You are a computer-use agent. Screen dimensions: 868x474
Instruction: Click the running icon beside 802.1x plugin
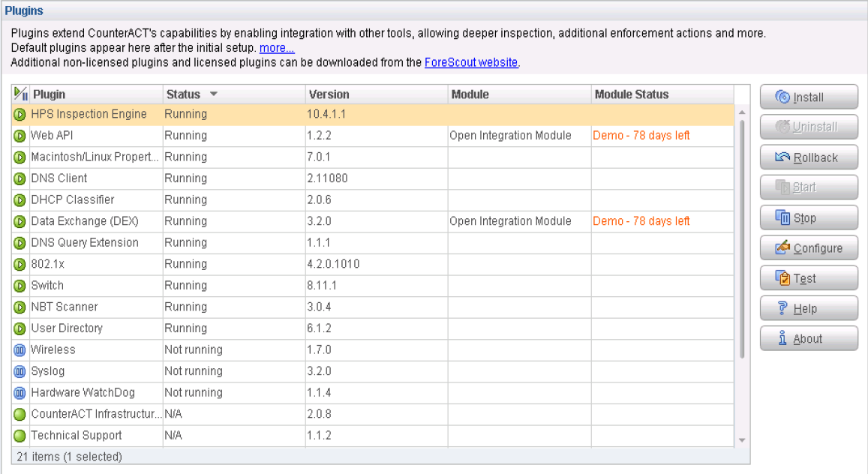20,264
